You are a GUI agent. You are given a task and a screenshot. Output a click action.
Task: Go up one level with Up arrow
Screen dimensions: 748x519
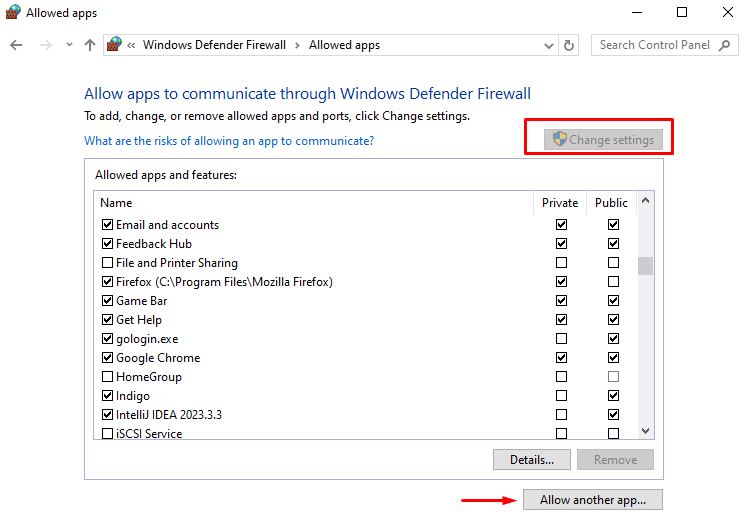click(x=90, y=45)
